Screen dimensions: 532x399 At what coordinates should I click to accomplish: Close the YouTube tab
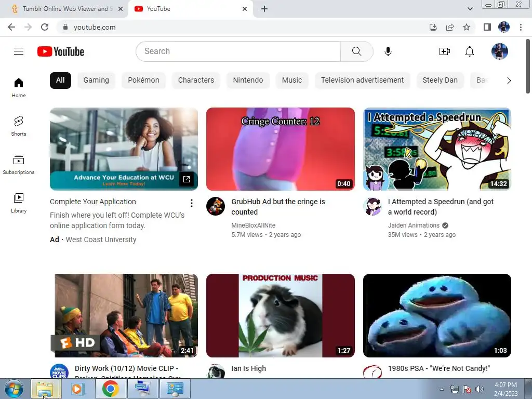(x=245, y=9)
